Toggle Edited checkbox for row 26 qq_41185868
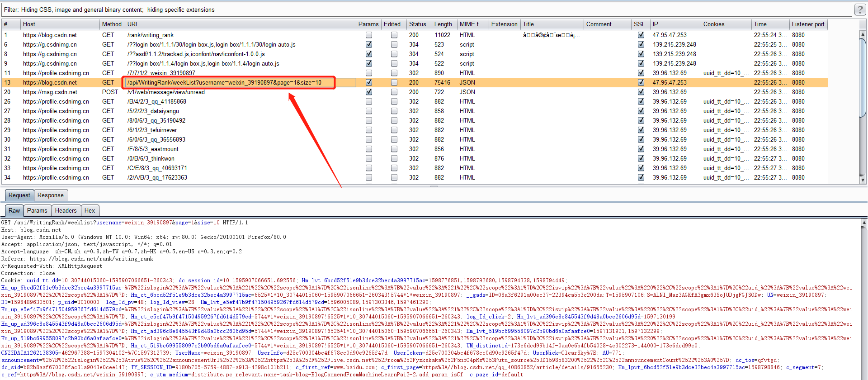 394,101
